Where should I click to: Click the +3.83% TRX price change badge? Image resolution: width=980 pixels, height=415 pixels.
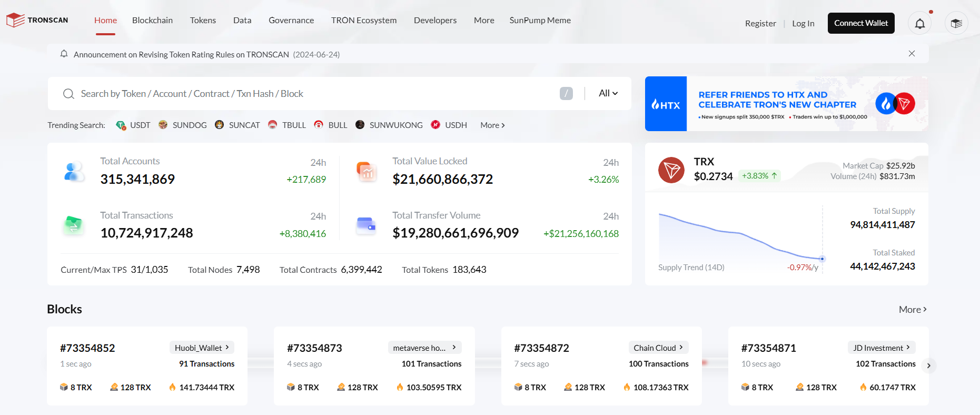(x=759, y=176)
